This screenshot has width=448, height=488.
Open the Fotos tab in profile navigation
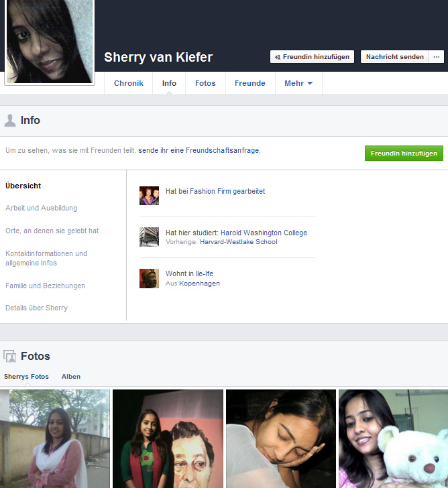[205, 83]
